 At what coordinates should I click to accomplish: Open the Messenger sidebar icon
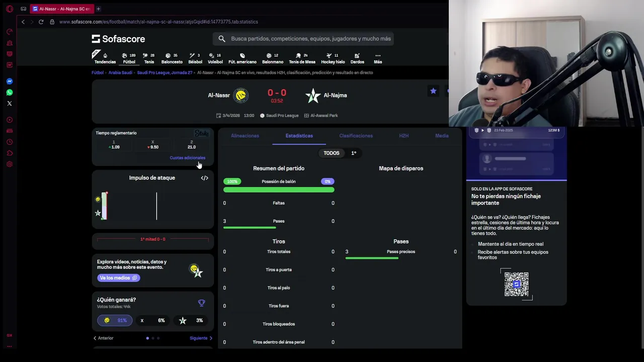point(9,81)
